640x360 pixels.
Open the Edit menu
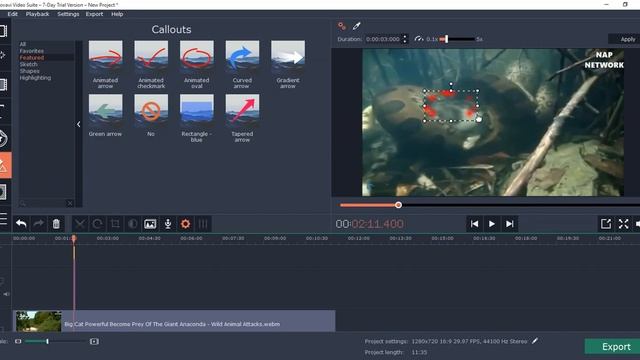click(13, 14)
